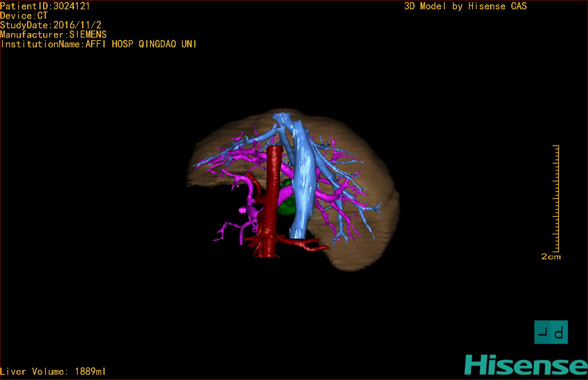588x380 pixels.
Task: Select the Device:CT label
Action: coord(24,16)
